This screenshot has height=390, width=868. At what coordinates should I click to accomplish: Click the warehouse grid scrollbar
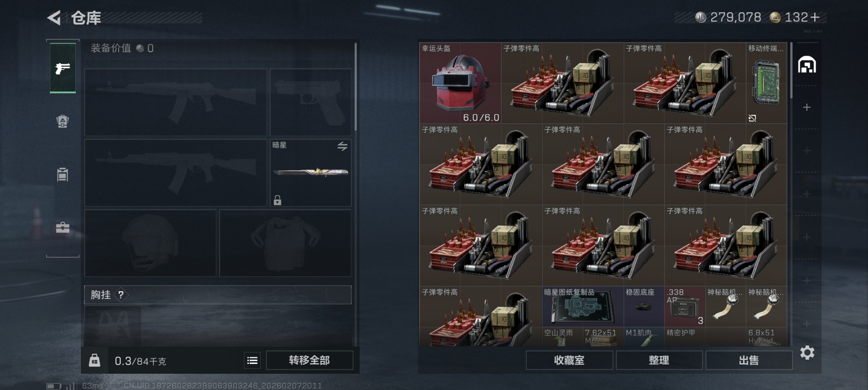click(x=791, y=70)
